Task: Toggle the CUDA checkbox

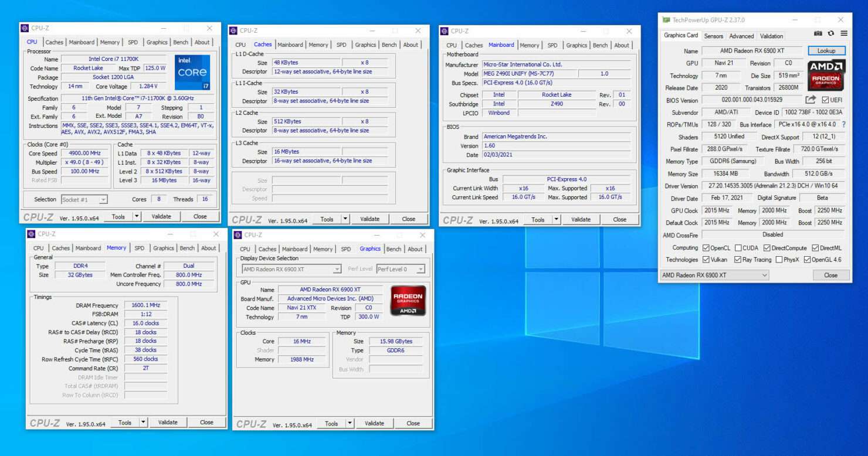Action: (x=738, y=248)
